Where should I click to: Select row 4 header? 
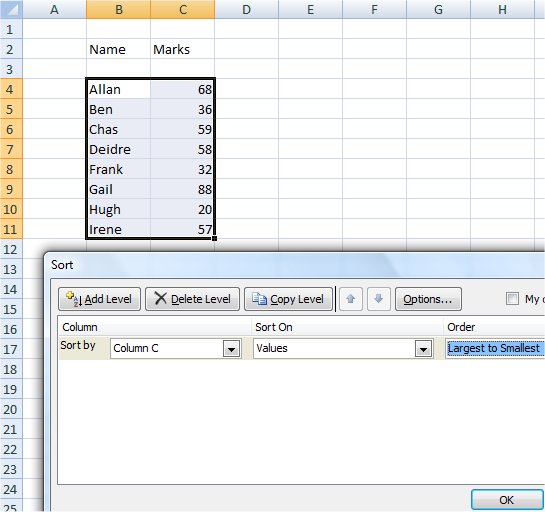11,89
